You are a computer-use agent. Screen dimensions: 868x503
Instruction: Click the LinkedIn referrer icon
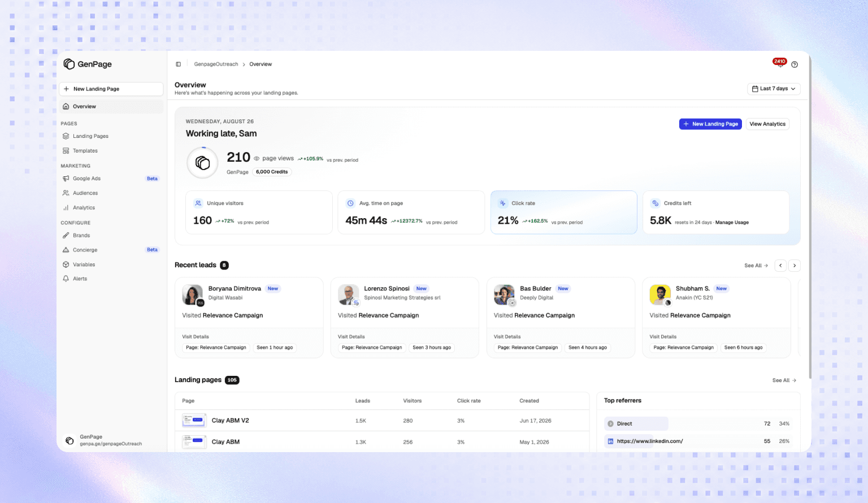[x=610, y=441]
